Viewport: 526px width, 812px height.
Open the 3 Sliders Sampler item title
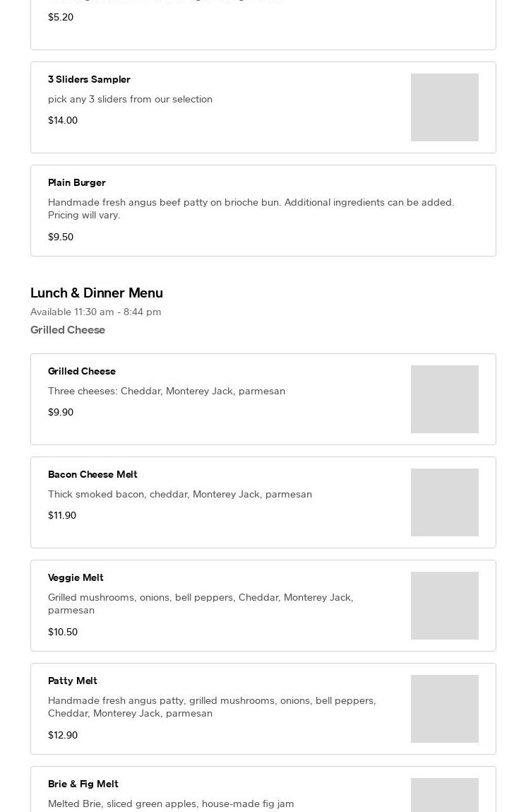[89, 79]
